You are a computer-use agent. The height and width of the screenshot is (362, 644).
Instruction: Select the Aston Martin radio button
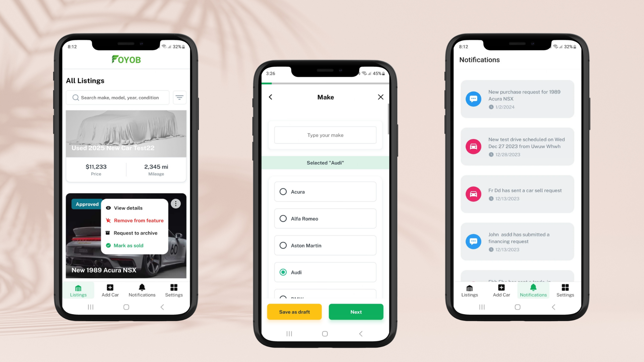[283, 245]
